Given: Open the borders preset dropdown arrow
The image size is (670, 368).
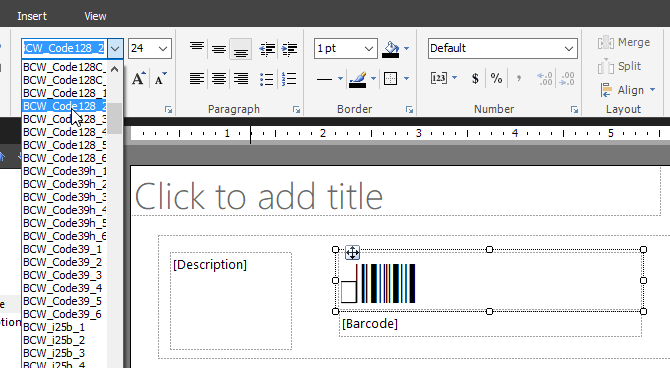Looking at the screenshot, I should [x=406, y=79].
